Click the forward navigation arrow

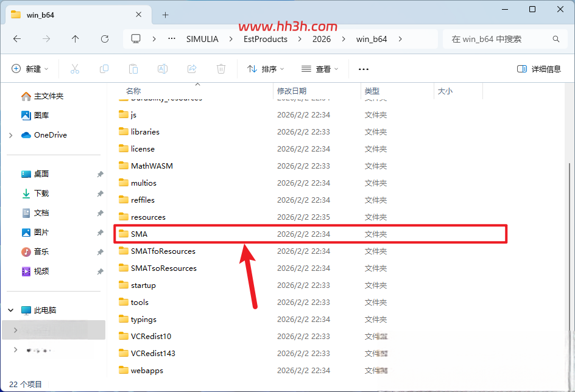pos(46,39)
